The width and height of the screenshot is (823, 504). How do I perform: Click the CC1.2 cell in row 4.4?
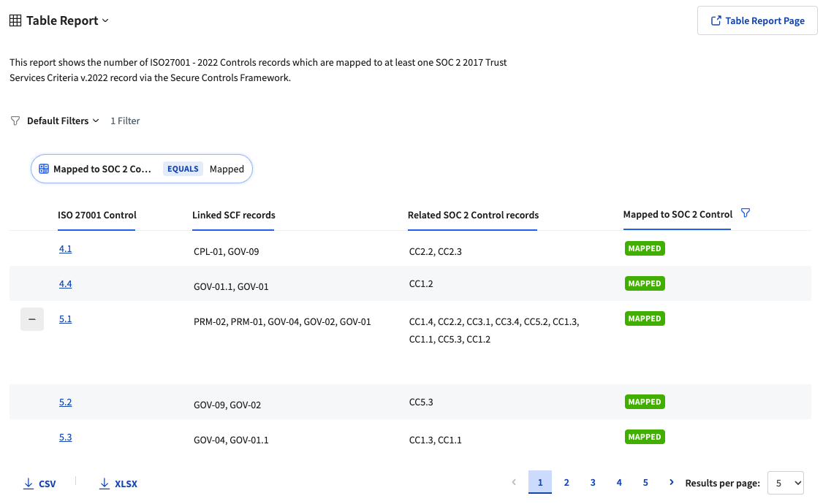421,283
